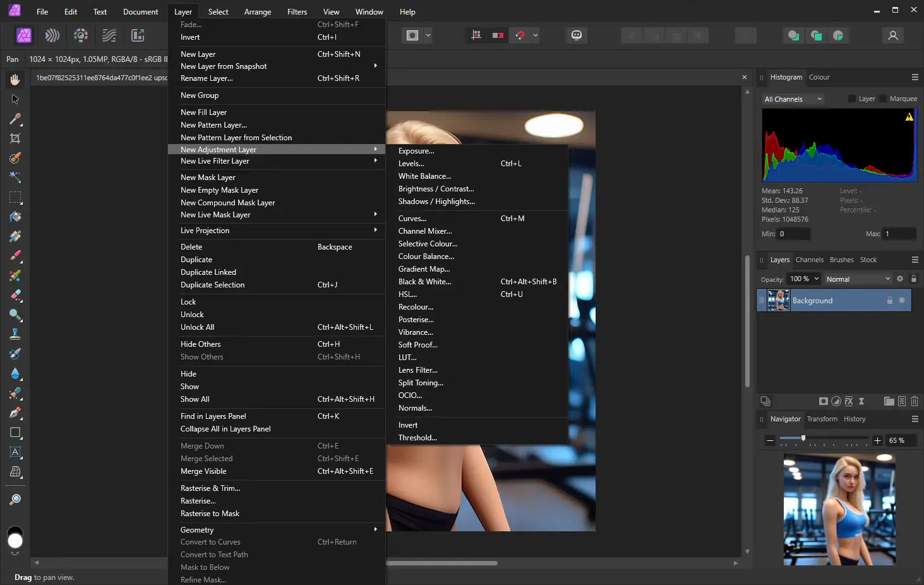Screen dimensions: 924x585
Task: Click New Group in the Layer menu
Action: (x=200, y=95)
